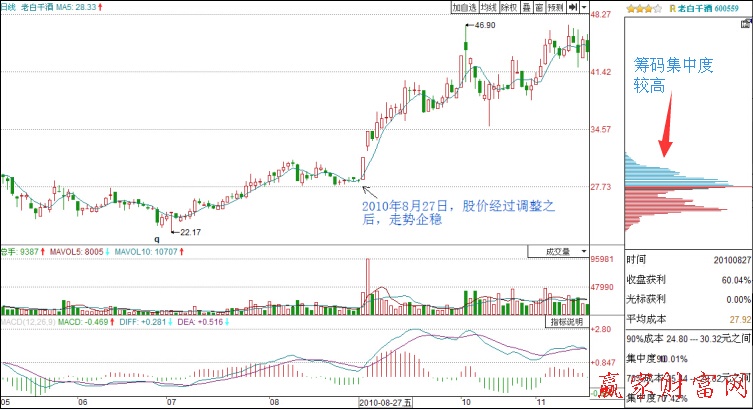The height and width of the screenshot is (410, 753).
Task: Toggle the 均线 moving average display
Action: 487,7
